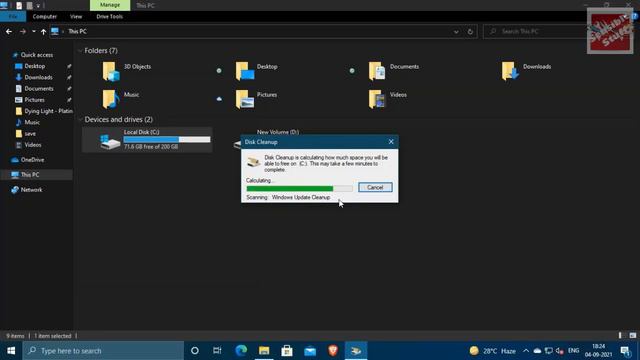Open the Drive Tools ribbon tab
This screenshot has height=360, width=640.
109,16
